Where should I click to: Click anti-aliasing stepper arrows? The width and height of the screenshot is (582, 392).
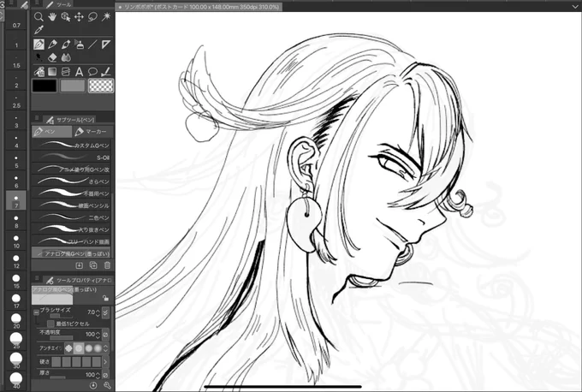click(x=105, y=348)
